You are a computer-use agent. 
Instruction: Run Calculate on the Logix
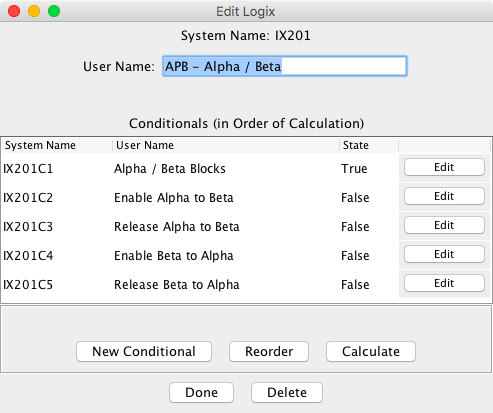click(x=371, y=352)
